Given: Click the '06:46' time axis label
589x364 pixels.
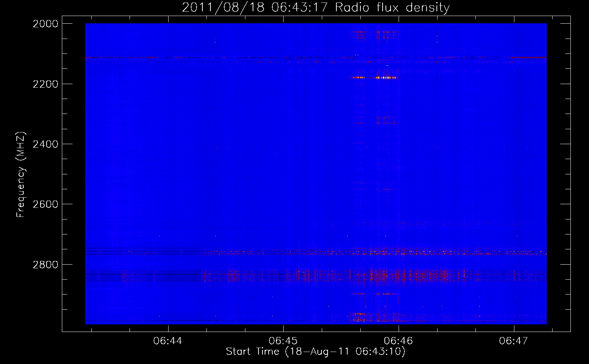Looking at the screenshot, I should [x=398, y=341].
